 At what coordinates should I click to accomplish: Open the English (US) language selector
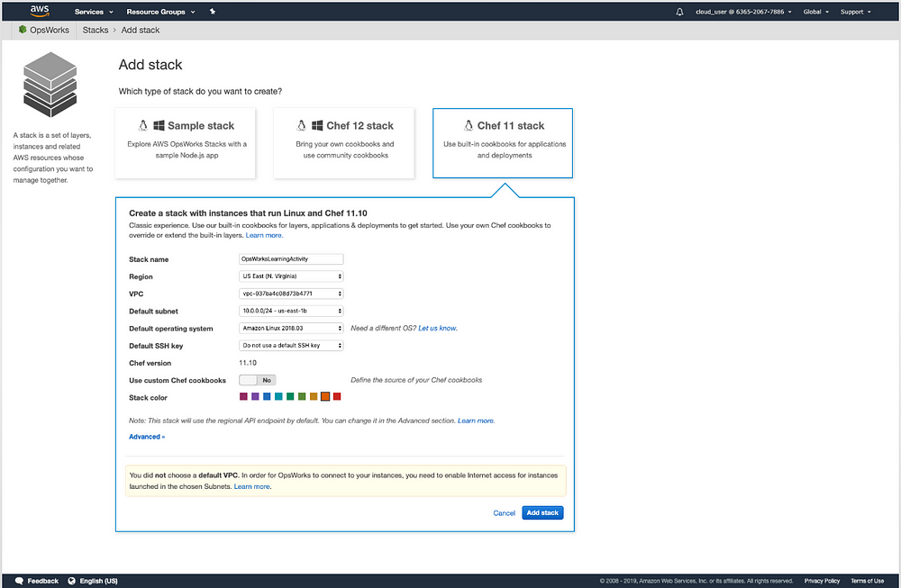coord(98,581)
